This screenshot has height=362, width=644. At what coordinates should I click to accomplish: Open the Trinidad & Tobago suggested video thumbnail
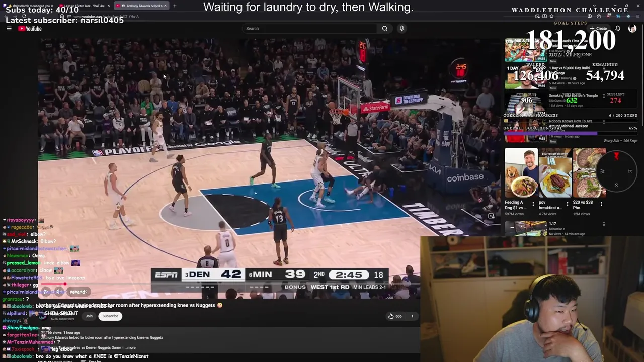[526, 49]
